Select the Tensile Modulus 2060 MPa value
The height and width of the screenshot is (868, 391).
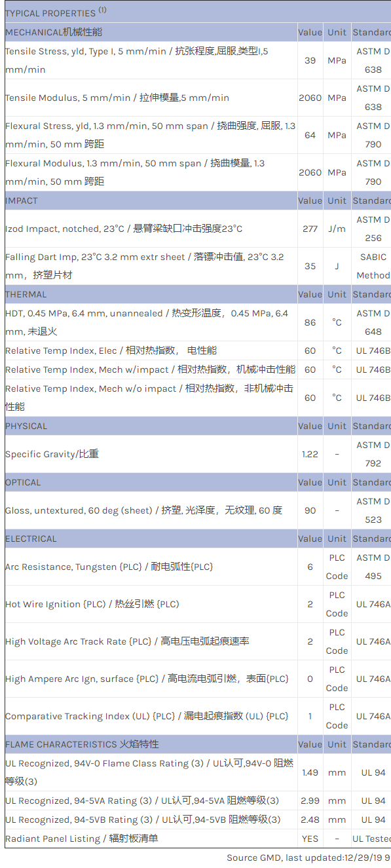tap(310, 98)
